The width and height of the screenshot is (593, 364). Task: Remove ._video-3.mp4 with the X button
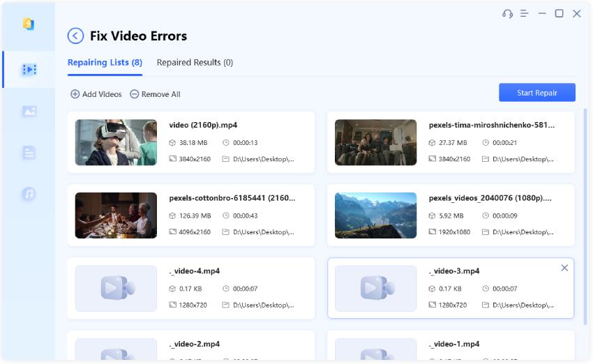pyautogui.click(x=564, y=268)
